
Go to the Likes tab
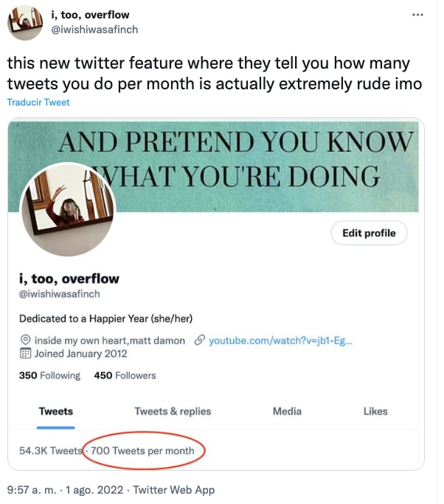coord(375,411)
